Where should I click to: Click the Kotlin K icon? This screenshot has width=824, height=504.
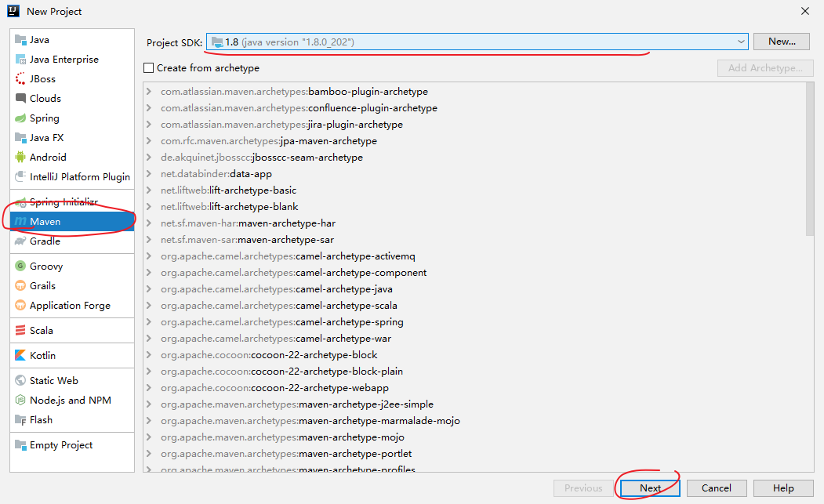coord(20,355)
